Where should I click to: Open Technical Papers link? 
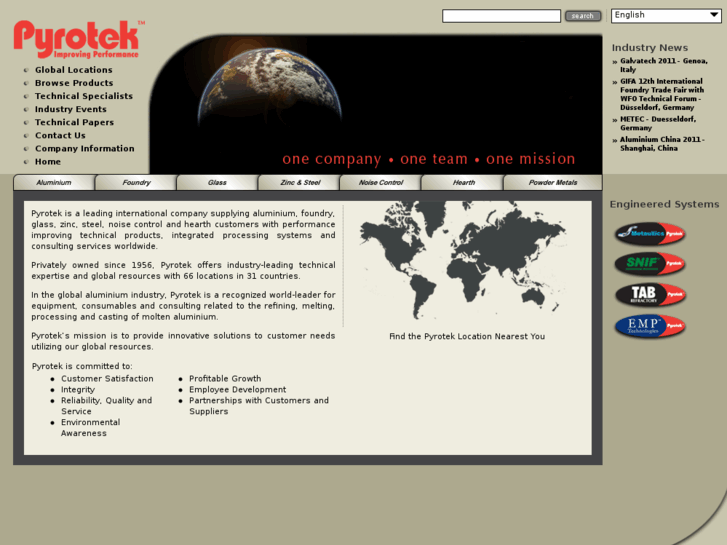click(x=75, y=122)
